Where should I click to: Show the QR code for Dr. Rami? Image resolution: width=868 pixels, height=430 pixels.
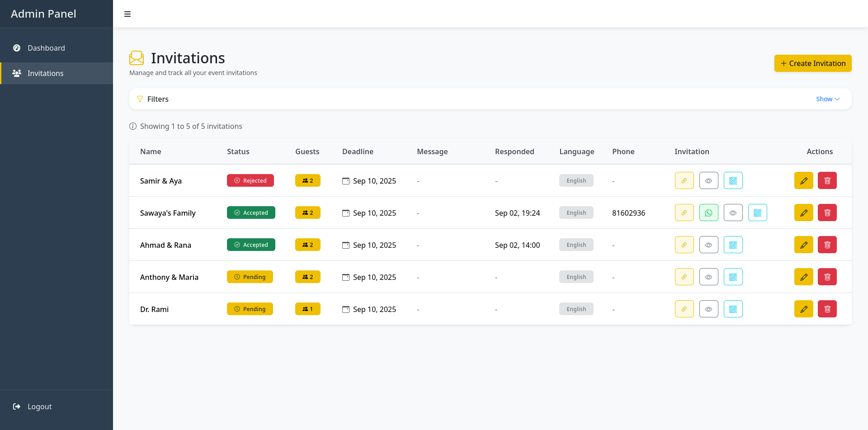(x=733, y=309)
